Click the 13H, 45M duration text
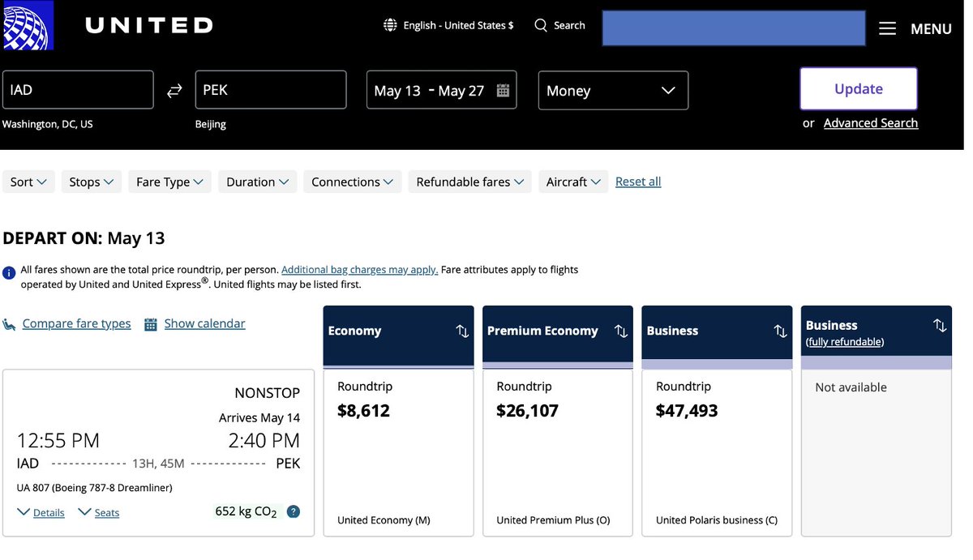Viewport: 973px width, 560px height. pos(158,464)
